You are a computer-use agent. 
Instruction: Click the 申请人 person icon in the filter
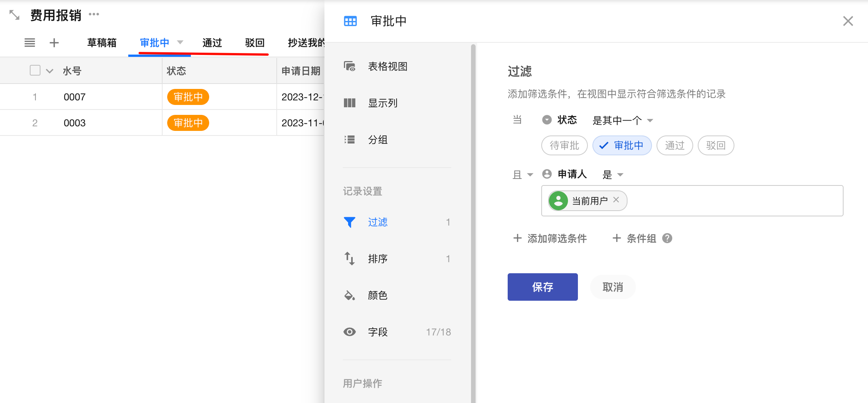click(547, 174)
